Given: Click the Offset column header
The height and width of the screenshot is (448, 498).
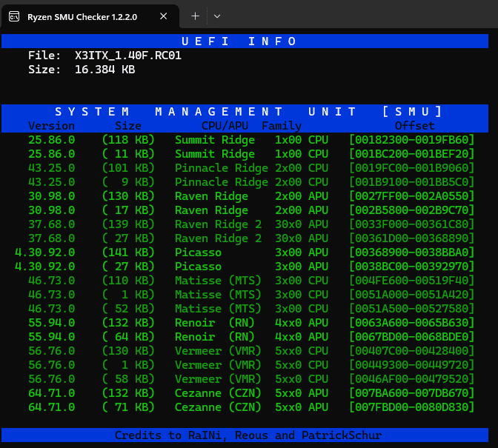Looking at the screenshot, I should coord(414,126).
